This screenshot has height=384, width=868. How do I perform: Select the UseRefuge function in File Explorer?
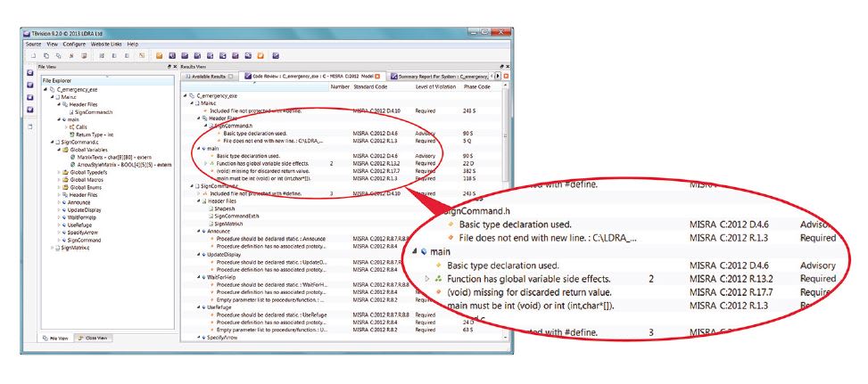pyautogui.click(x=79, y=225)
